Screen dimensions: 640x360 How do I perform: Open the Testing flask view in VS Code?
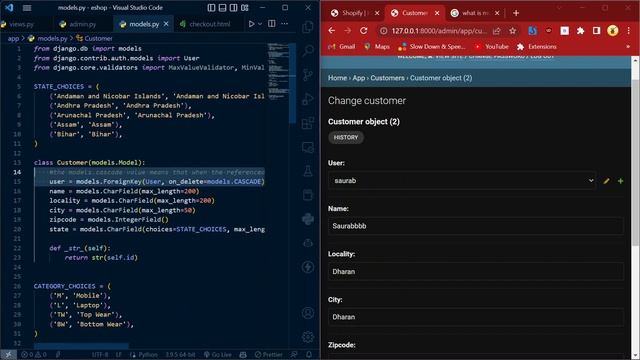(308, 171)
